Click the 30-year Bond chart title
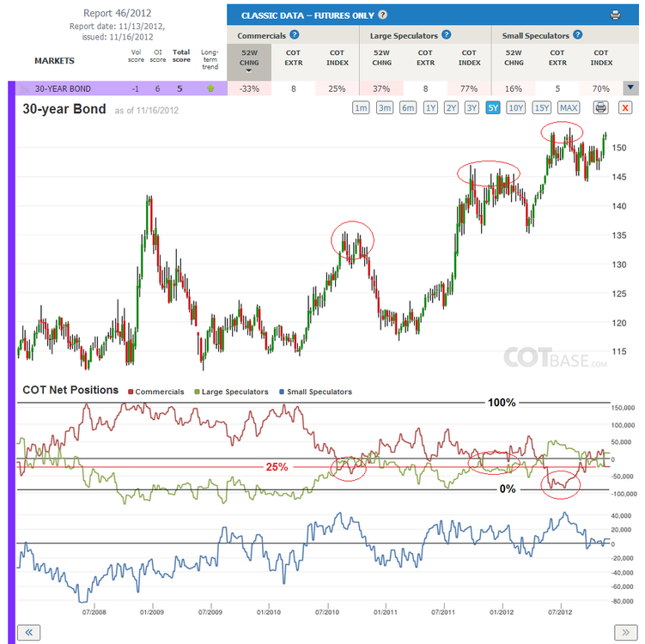Image resolution: width=645 pixels, height=644 pixels. [64, 109]
